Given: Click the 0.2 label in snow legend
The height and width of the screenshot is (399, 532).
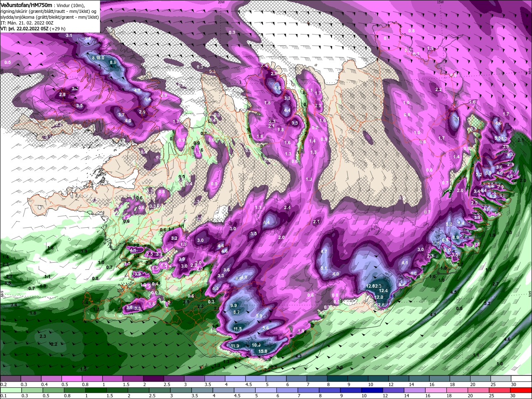Looking at the screenshot, I should tap(4, 384).
